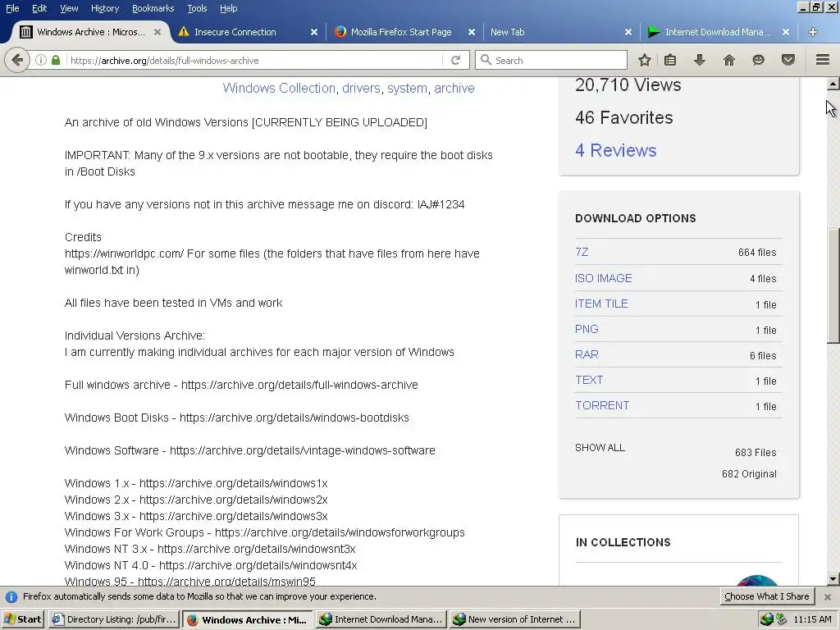The image size is (840, 630).
Task: Open the ISO IMAGE download option
Action: coord(603,278)
